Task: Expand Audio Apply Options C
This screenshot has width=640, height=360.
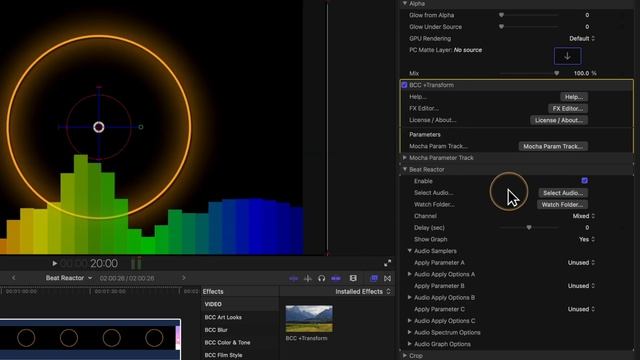Action: [410, 321]
